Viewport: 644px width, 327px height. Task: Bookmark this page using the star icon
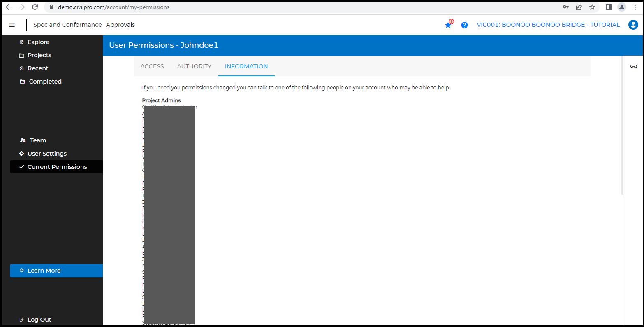[592, 7]
